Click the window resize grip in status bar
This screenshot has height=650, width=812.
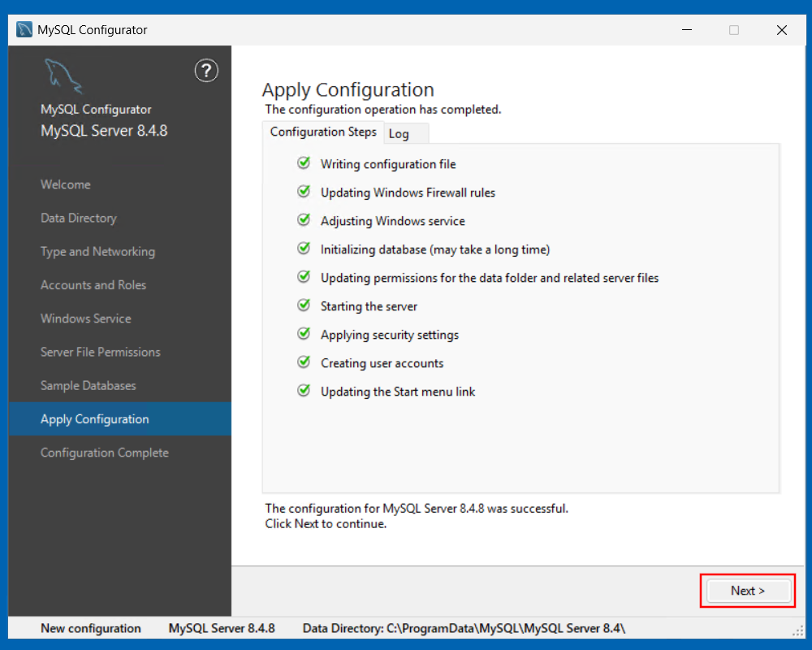tap(798, 630)
